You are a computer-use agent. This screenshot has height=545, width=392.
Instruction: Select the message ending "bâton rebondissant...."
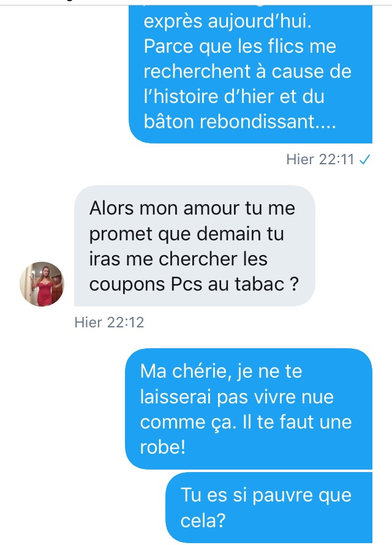[251, 74]
